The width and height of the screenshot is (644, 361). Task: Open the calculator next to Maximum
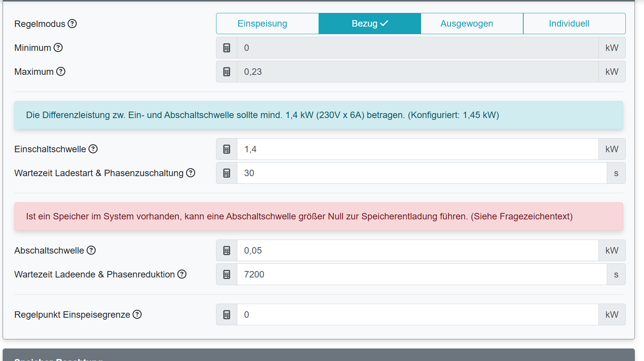coord(226,71)
